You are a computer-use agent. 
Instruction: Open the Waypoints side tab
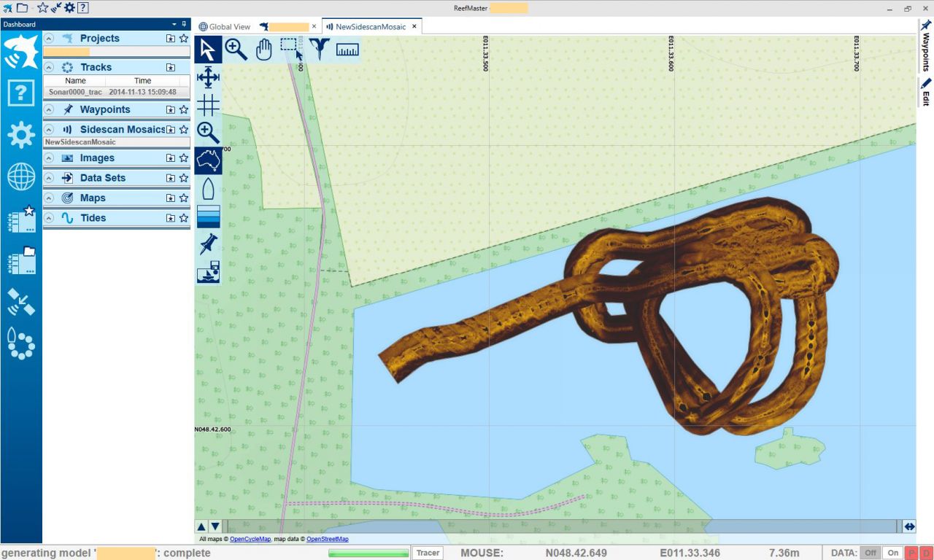point(925,45)
